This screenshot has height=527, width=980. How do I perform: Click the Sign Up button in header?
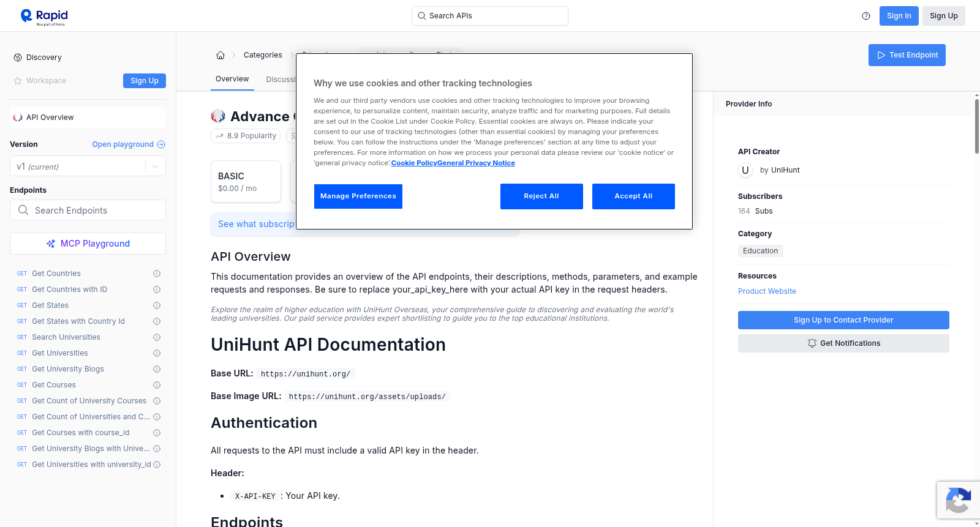(x=944, y=16)
